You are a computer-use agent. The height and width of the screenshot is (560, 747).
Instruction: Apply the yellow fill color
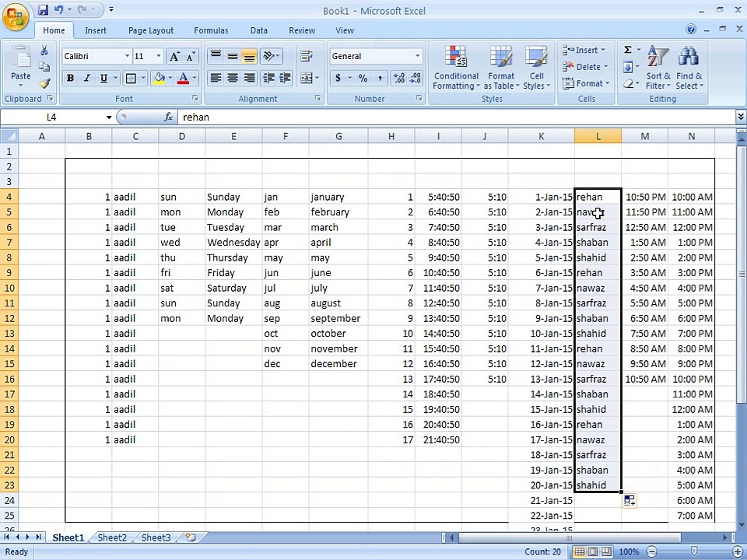159,78
